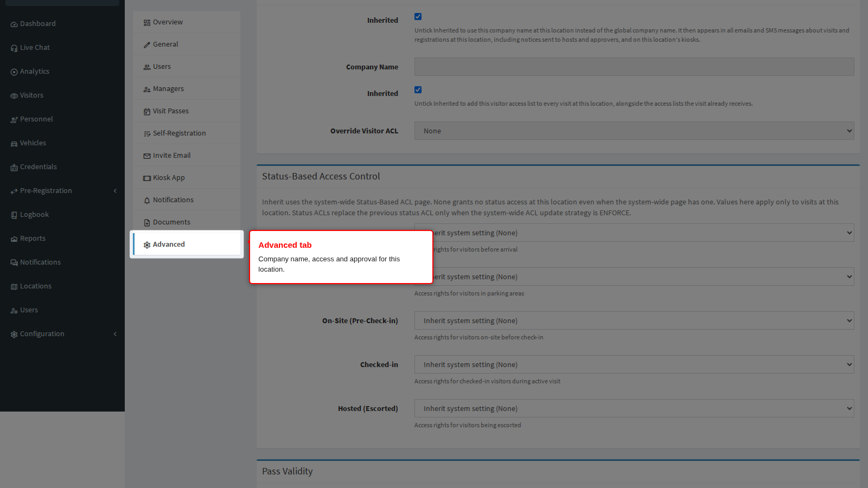Screen dimensions: 868x488
Task: Click the Vehicles car icon
Action: pos(14,144)
